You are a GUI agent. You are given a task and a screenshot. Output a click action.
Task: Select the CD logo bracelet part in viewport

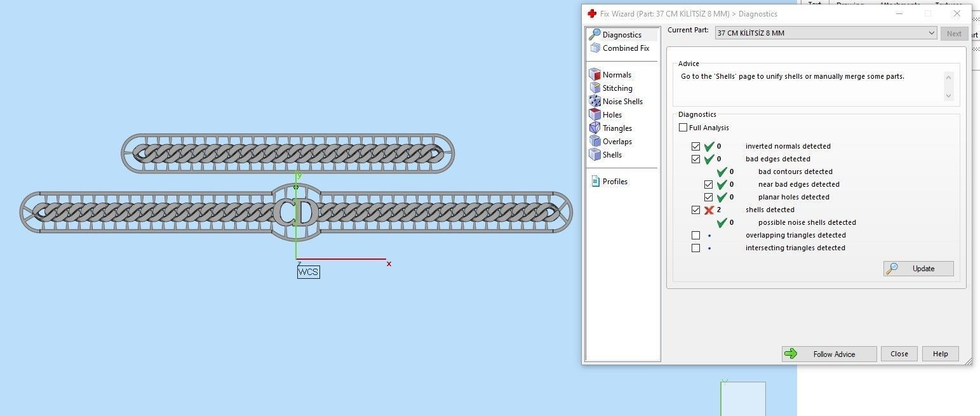pyautogui.click(x=296, y=212)
